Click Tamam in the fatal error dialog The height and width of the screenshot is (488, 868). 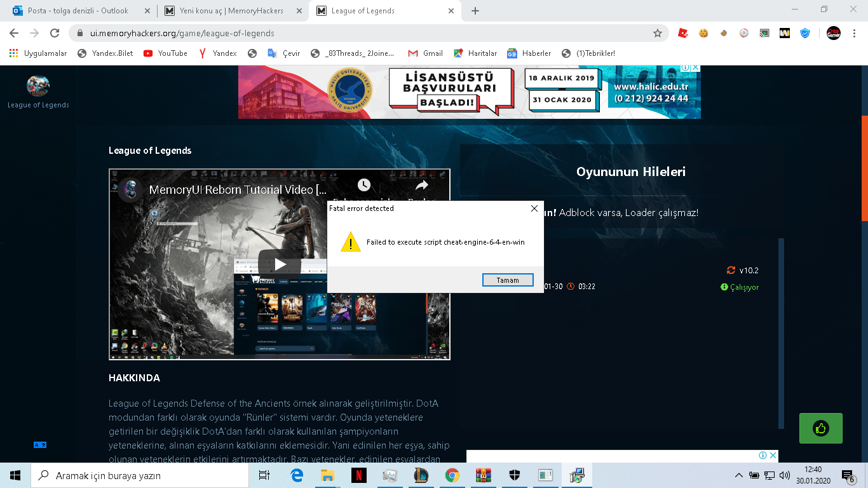pyautogui.click(x=508, y=280)
